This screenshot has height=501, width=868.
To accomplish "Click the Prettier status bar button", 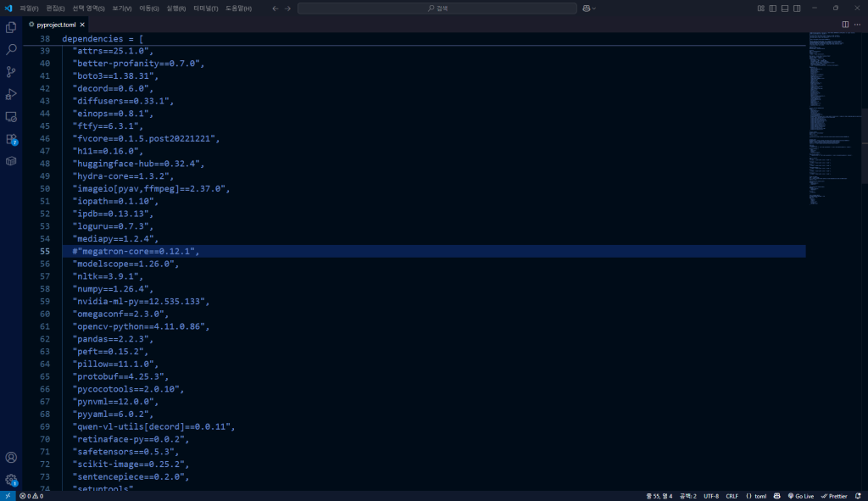I will pyautogui.click(x=834, y=496).
